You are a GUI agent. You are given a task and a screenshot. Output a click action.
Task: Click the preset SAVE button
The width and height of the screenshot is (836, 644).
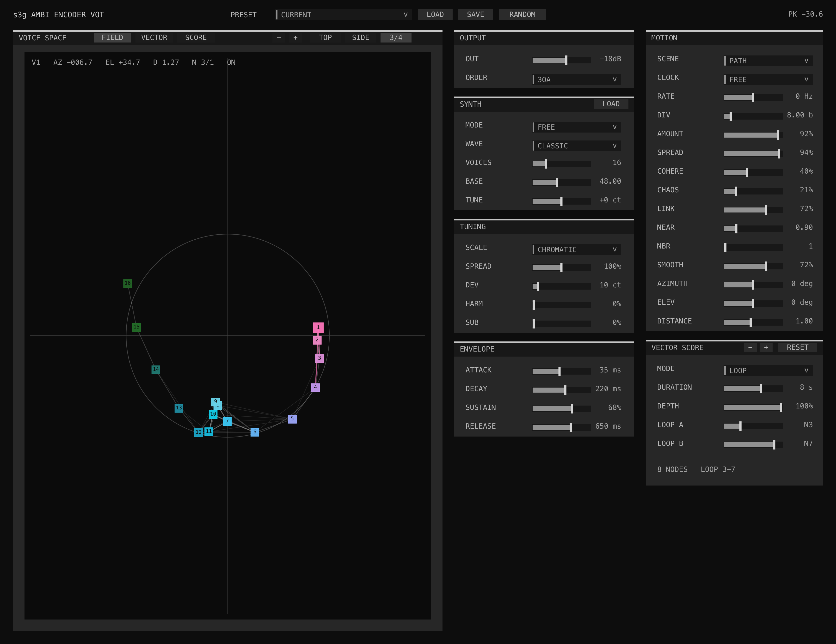pos(475,15)
